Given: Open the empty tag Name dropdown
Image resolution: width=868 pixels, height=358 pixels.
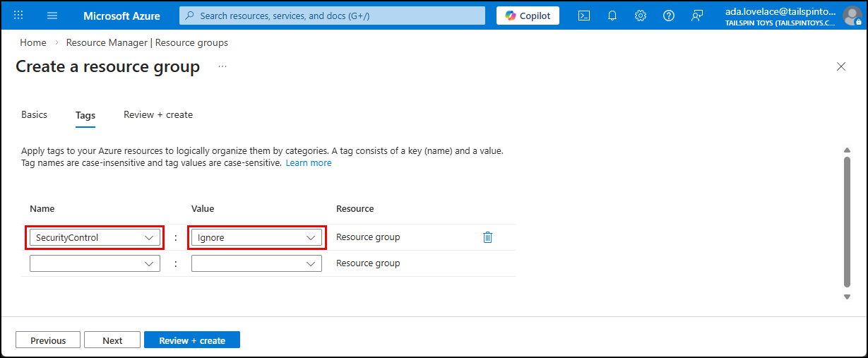Looking at the screenshot, I should click(x=95, y=263).
